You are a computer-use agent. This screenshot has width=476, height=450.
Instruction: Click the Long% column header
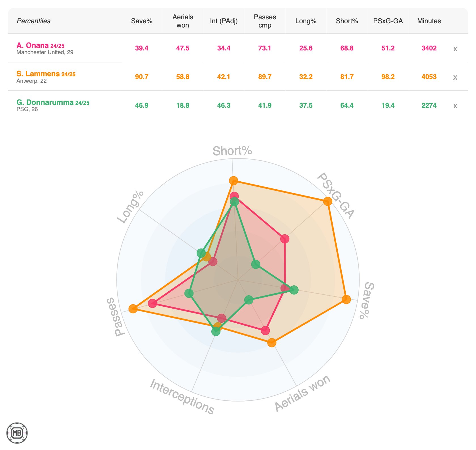tap(306, 21)
